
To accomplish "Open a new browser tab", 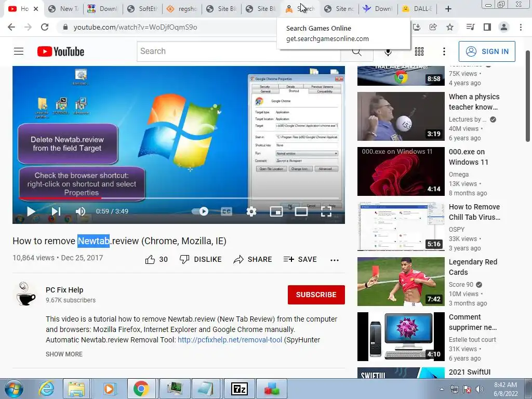I will 448,9.
